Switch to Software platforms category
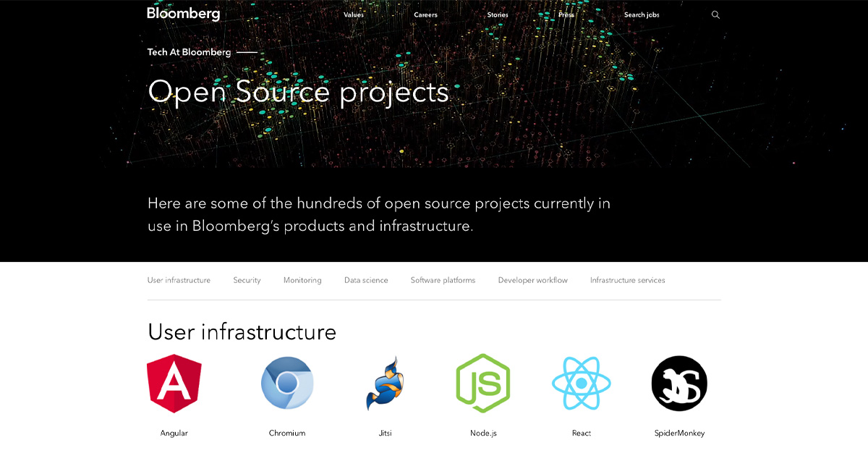The image size is (868, 456). [443, 280]
